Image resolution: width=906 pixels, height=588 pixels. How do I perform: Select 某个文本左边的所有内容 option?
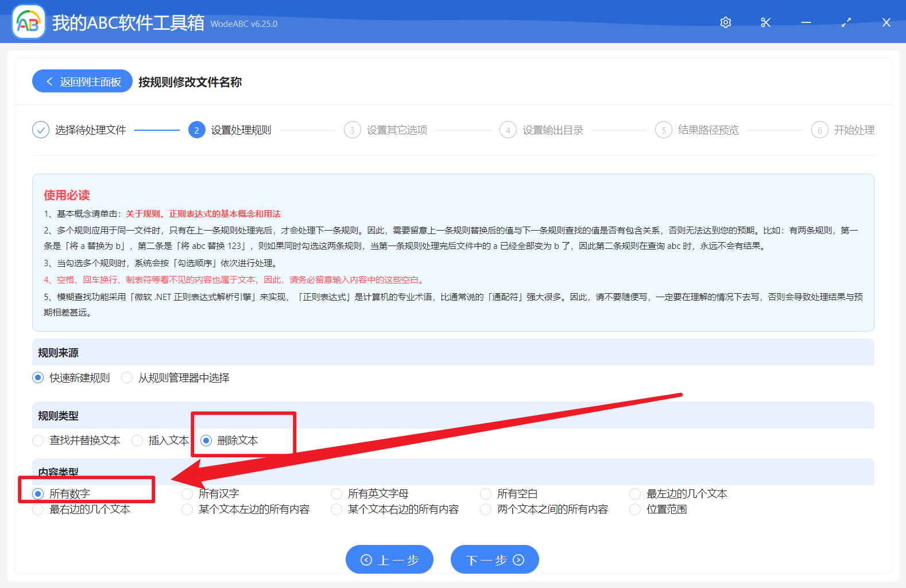pyautogui.click(x=246, y=509)
